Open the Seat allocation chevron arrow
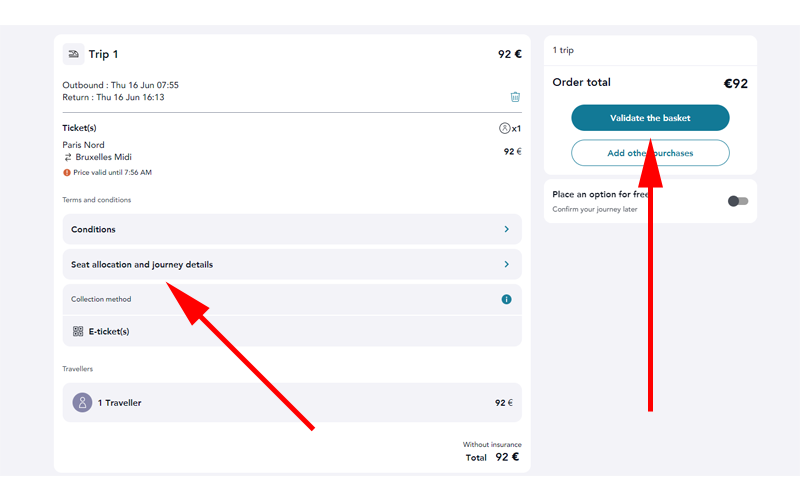The height and width of the screenshot is (500, 800). [x=507, y=264]
